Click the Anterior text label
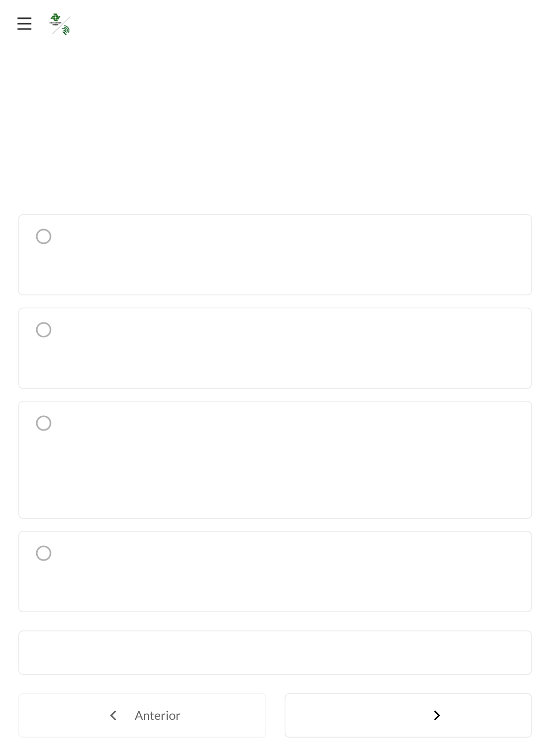The width and height of the screenshot is (550, 756). pos(157,716)
